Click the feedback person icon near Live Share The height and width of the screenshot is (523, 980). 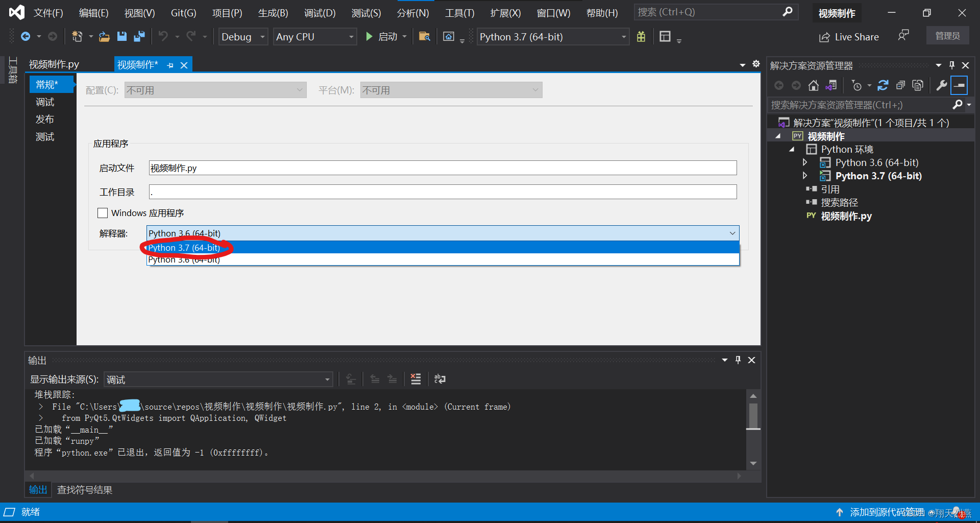[903, 36]
